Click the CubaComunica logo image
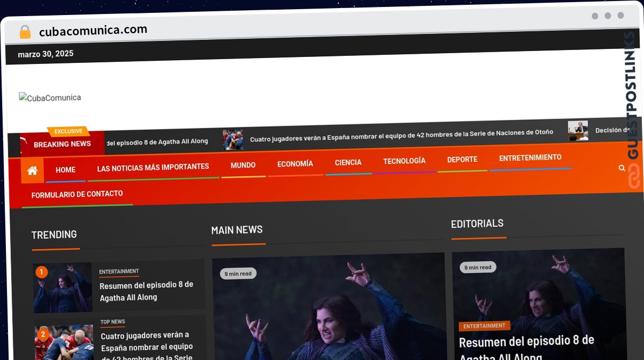Screen dimensions: 644x360 point(50,97)
